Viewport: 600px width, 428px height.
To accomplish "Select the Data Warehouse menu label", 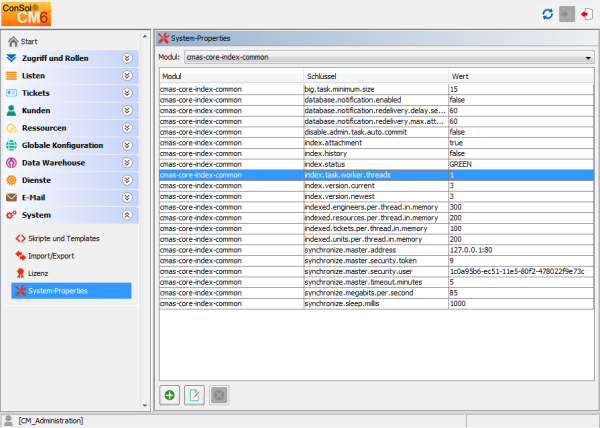I will [53, 163].
